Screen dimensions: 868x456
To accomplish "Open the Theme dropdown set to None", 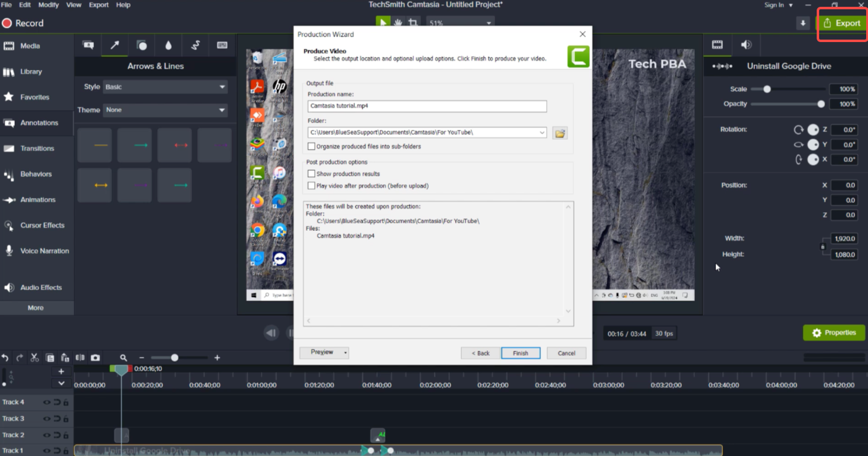I will click(x=164, y=110).
